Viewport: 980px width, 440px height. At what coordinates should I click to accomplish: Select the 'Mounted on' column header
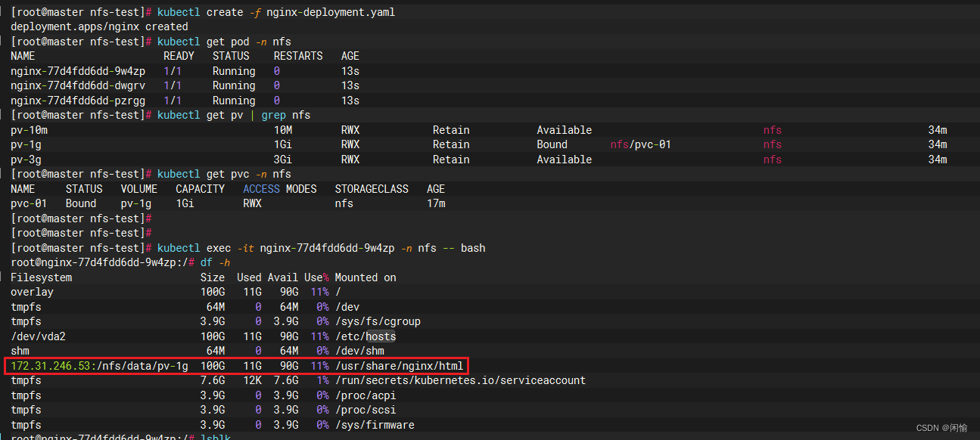[x=366, y=277]
